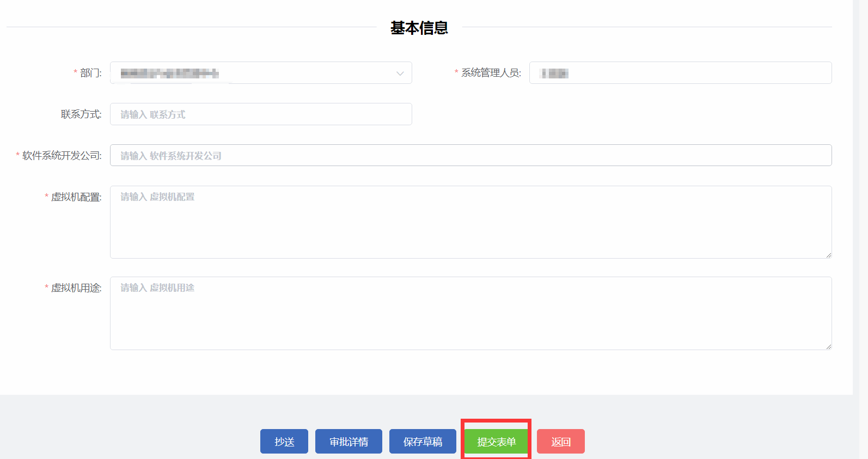Click the 部门 select box value
Viewport: 868px width, 459px height.
click(250, 73)
